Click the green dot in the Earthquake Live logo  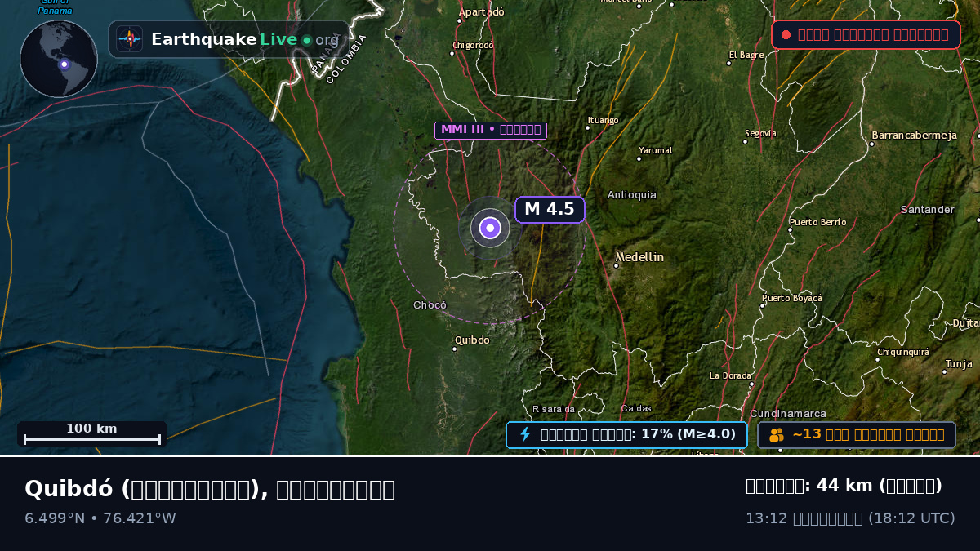click(x=307, y=40)
